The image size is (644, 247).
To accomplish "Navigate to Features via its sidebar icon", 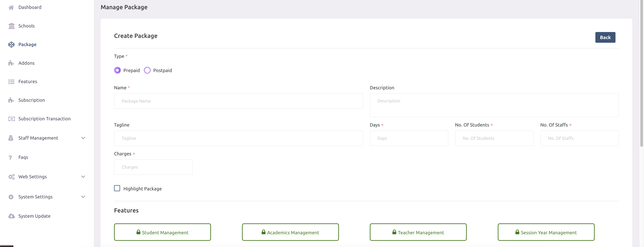I will 12,81.
